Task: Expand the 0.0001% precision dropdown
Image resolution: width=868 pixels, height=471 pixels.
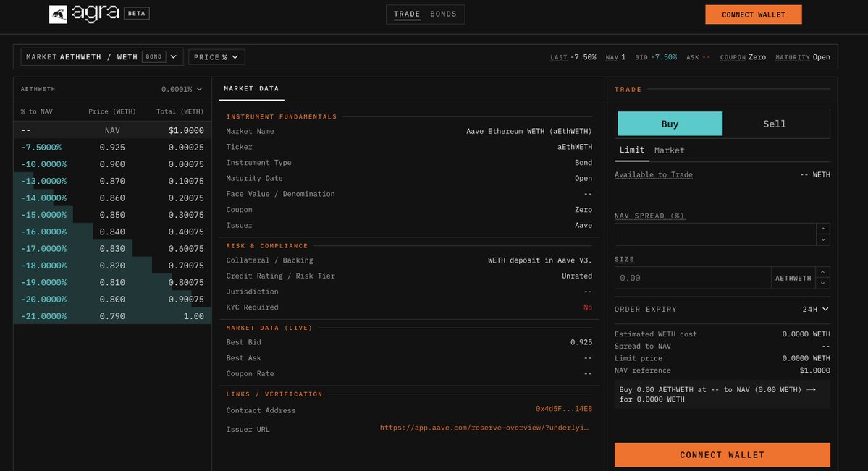Action: [x=182, y=89]
